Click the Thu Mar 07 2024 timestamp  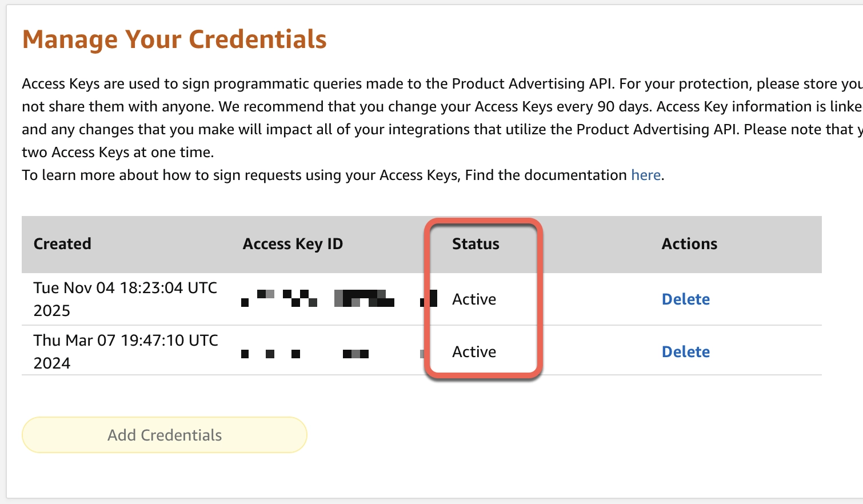tap(125, 351)
